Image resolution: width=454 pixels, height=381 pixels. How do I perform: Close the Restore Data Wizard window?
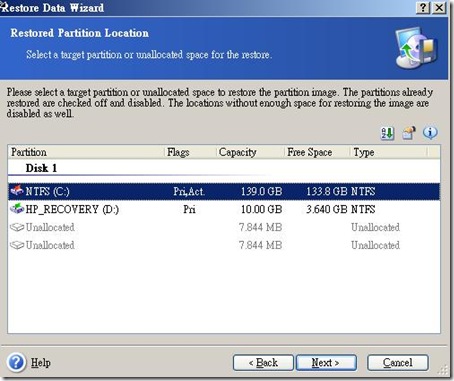(439, 7)
